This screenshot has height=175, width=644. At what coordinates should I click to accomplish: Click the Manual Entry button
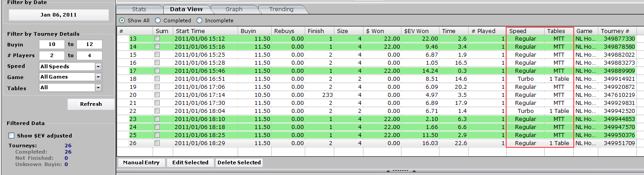[141, 162]
